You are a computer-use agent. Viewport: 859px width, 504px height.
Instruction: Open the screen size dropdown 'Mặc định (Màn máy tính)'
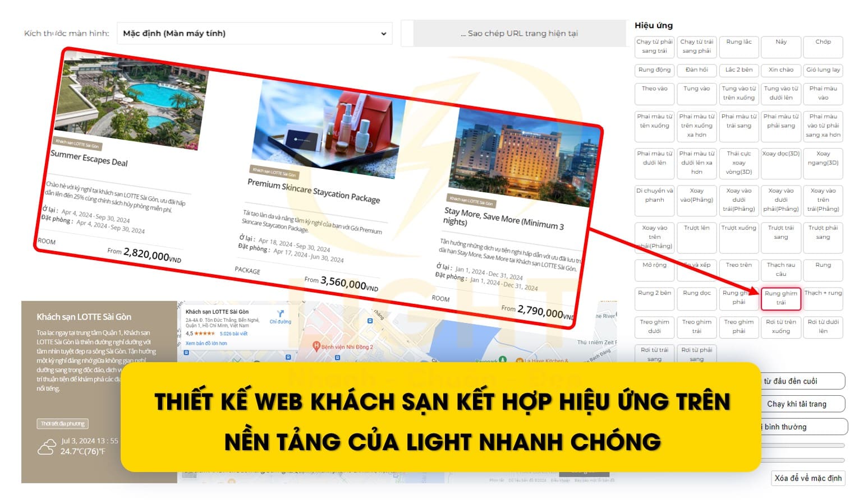255,34
